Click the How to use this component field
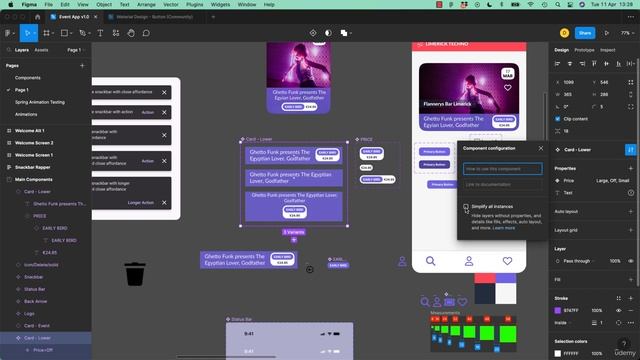The image size is (640, 360). tap(502, 169)
